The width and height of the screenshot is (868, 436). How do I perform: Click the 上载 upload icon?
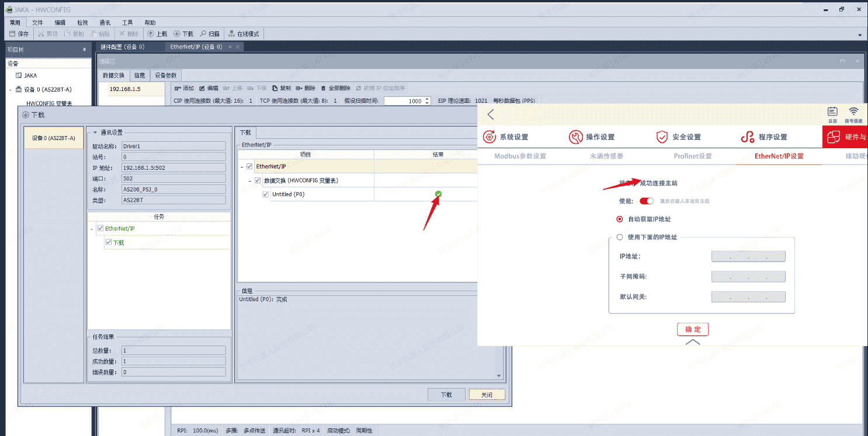pos(151,34)
